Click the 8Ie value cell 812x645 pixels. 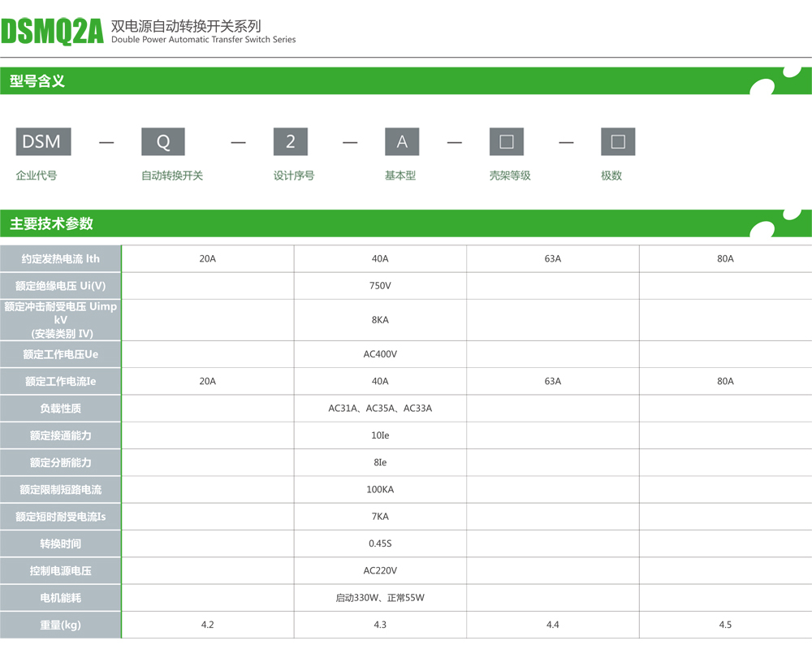pyautogui.click(x=380, y=462)
